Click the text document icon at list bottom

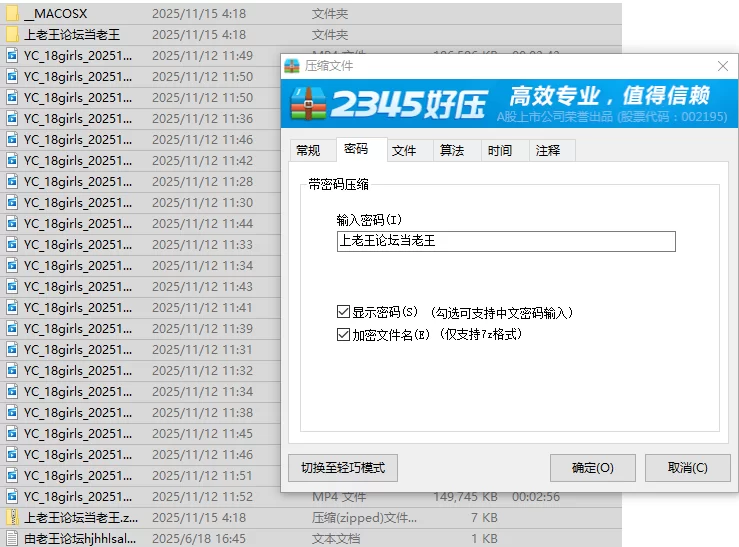(12, 539)
